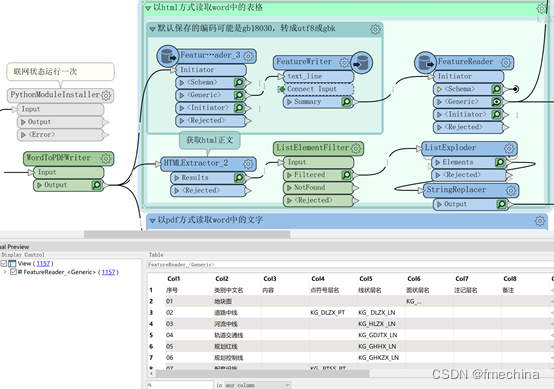Open the WordToPDFWriter gear settings

106,158
